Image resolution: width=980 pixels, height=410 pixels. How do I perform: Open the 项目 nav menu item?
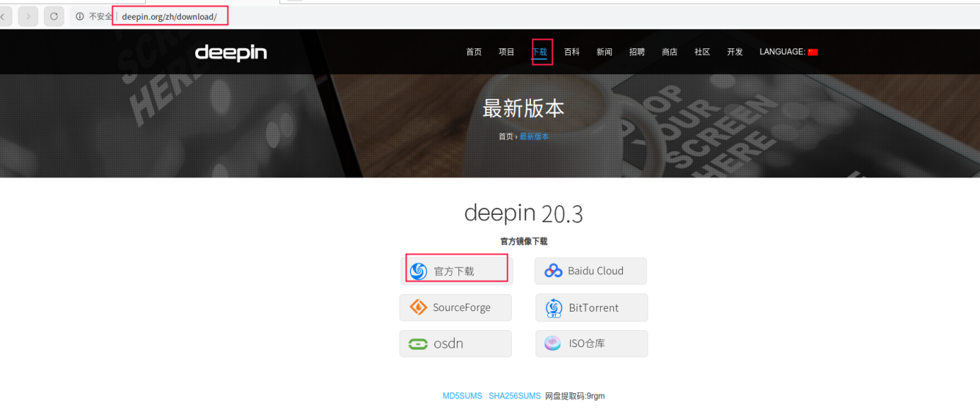coord(507,52)
